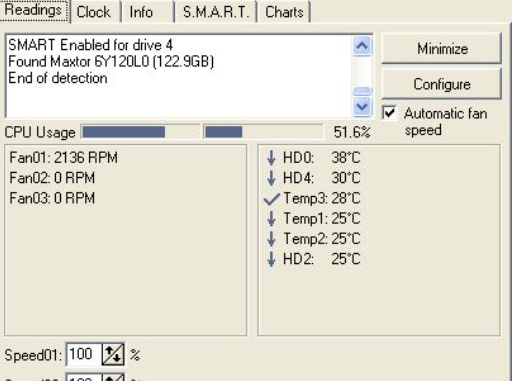Click the down arrow icon next to Temp1
The height and width of the screenshot is (381, 516).
pos(271,219)
